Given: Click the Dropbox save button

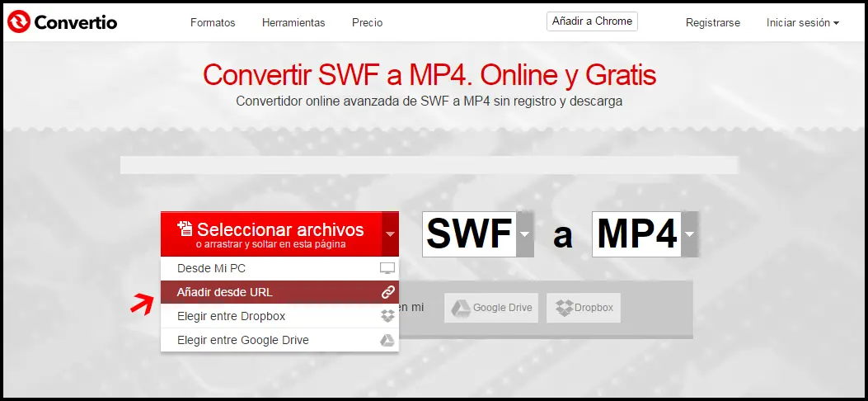Looking at the screenshot, I should point(584,308).
